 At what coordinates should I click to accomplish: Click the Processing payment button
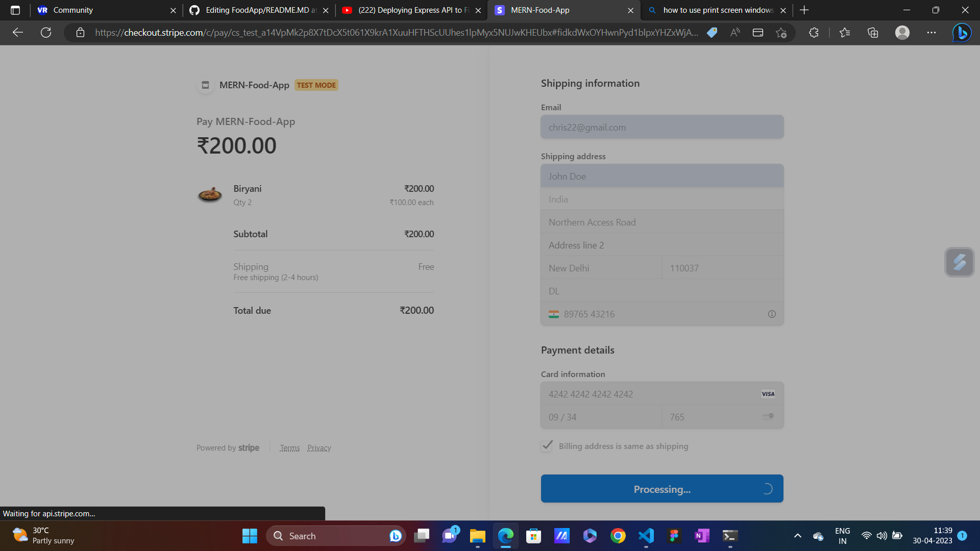(x=661, y=489)
